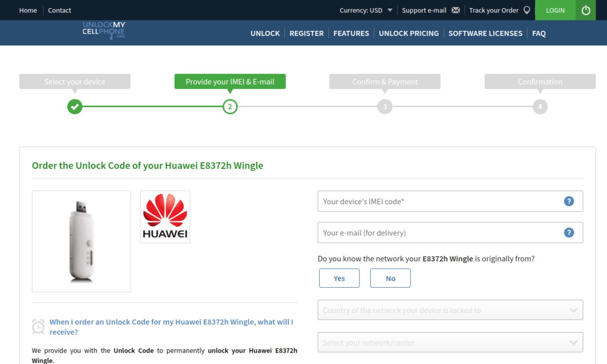Click the question about what you will receive
Viewport: 607px width, 364px height.
coord(171,327)
